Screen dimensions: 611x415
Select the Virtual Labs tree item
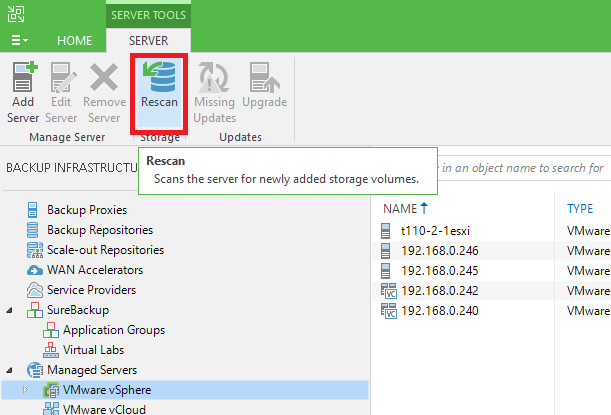93,350
